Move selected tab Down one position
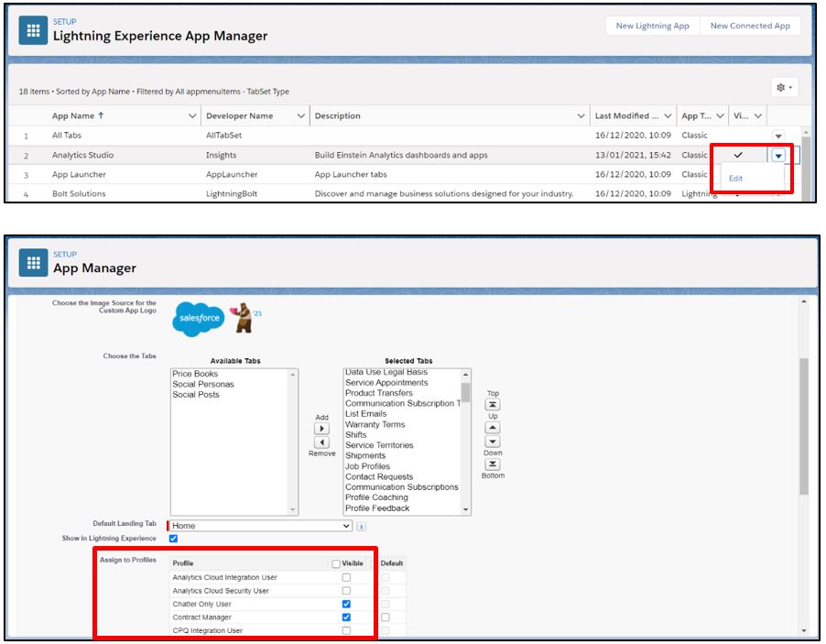 (x=492, y=442)
